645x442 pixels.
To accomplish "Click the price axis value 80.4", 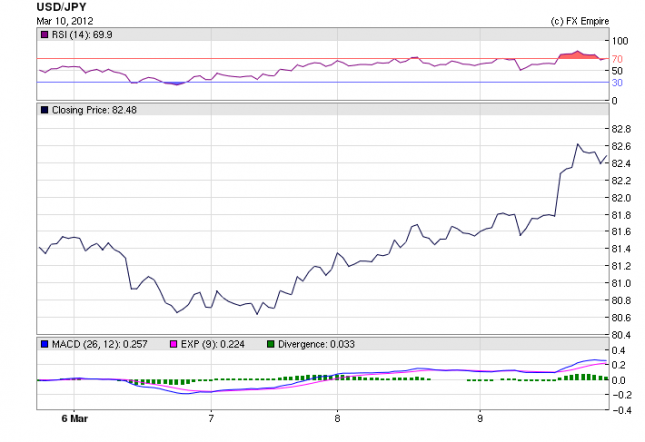I will (x=621, y=335).
